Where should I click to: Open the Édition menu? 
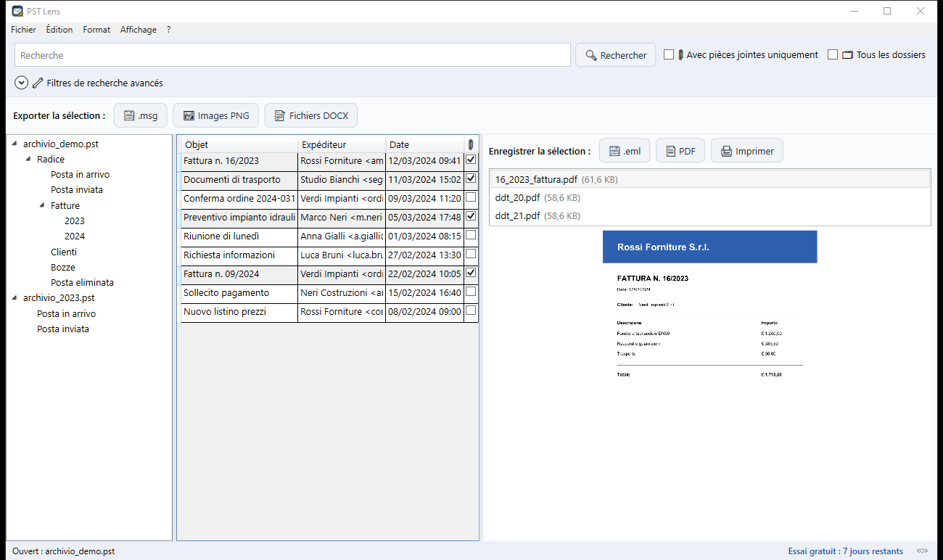59,30
